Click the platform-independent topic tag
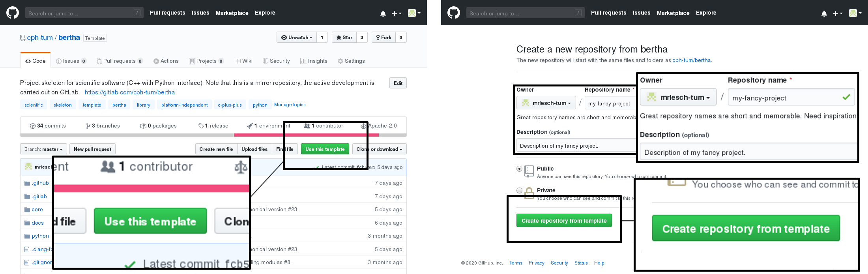868x274 pixels. [184, 105]
